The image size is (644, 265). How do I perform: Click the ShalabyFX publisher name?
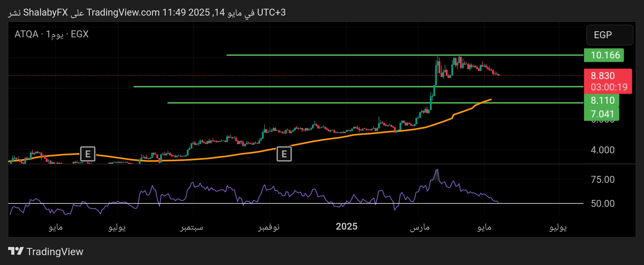(45, 12)
